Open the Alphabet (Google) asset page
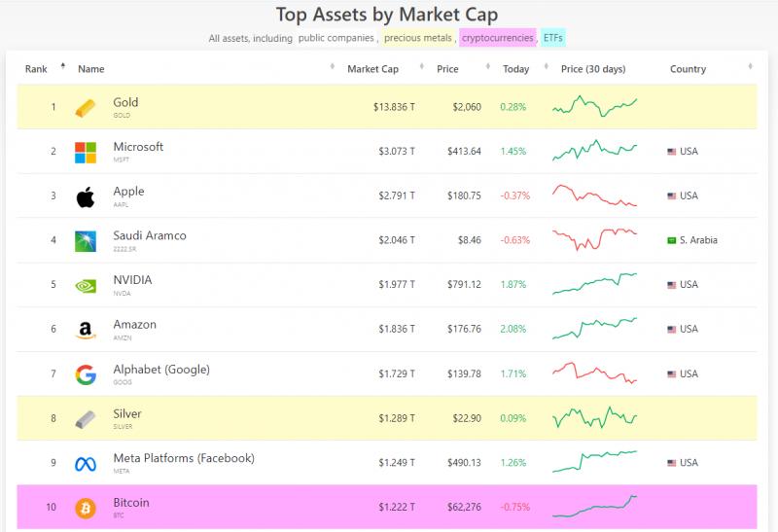Viewport: 778px width, 532px height. tap(161, 370)
